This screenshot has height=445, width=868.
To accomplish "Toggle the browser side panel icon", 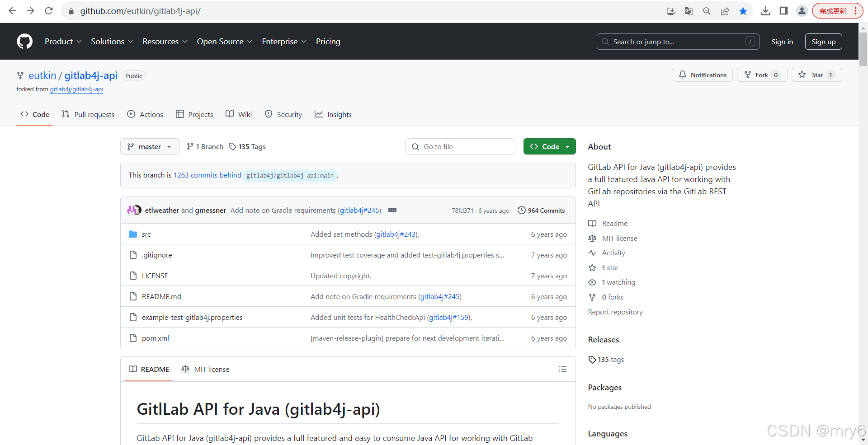I will pyautogui.click(x=784, y=11).
